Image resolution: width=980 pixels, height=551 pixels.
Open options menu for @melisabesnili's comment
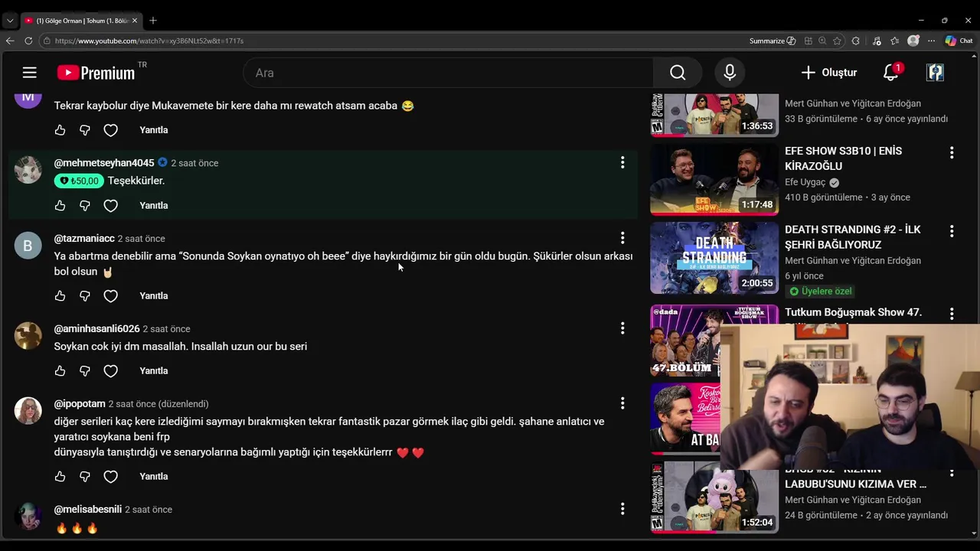pyautogui.click(x=622, y=509)
